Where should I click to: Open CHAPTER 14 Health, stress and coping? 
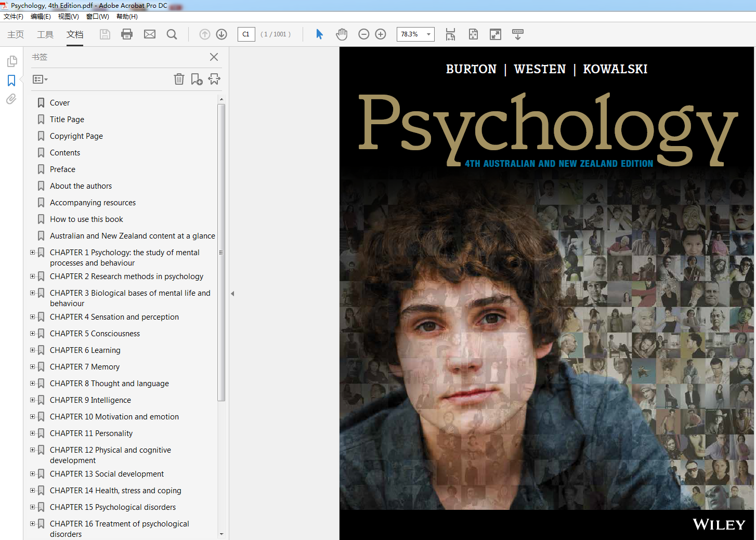coord(115,491)
